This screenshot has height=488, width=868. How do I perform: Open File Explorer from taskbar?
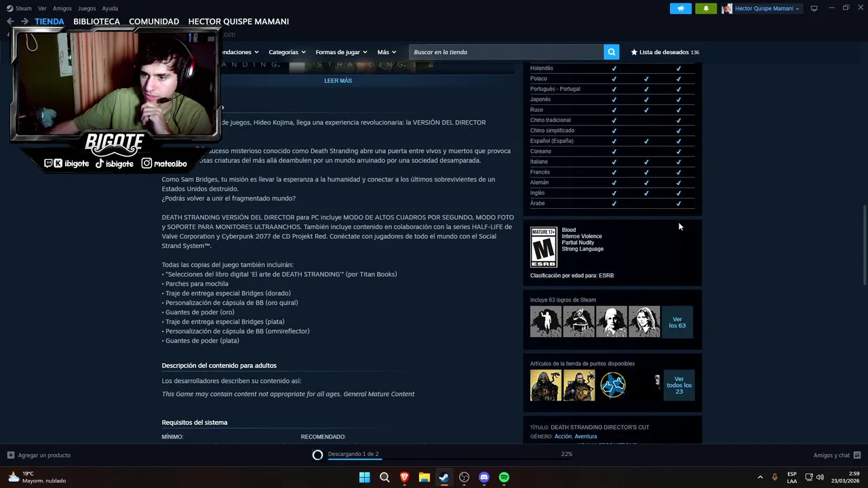click(424, 477)
